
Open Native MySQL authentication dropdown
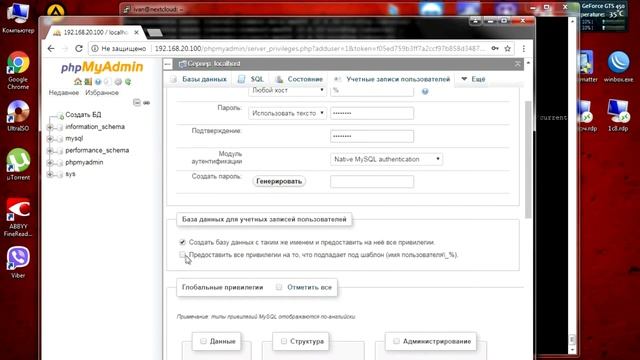[386, 159]
